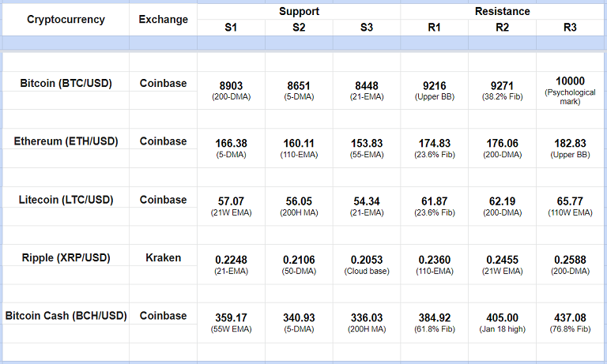
Task: Click the Litecoin (LTC/USD) row label
Action: pos(65,200)
